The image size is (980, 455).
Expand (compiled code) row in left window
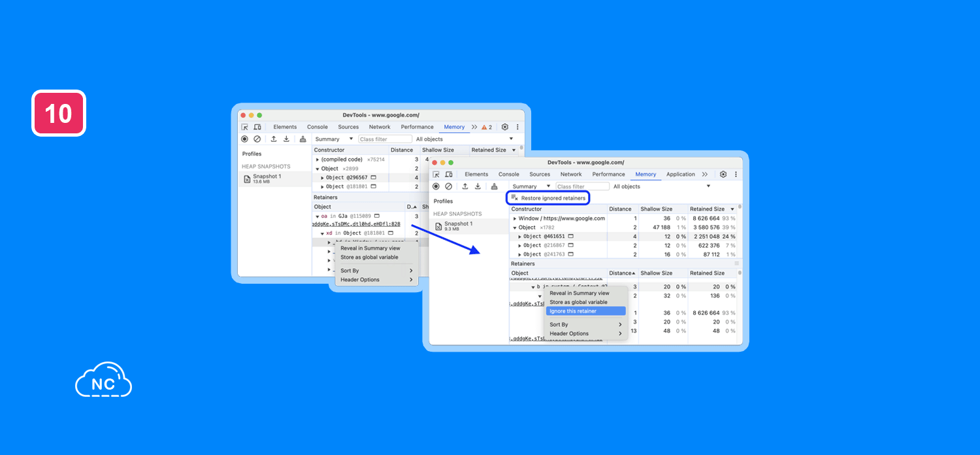click(318, 160)
